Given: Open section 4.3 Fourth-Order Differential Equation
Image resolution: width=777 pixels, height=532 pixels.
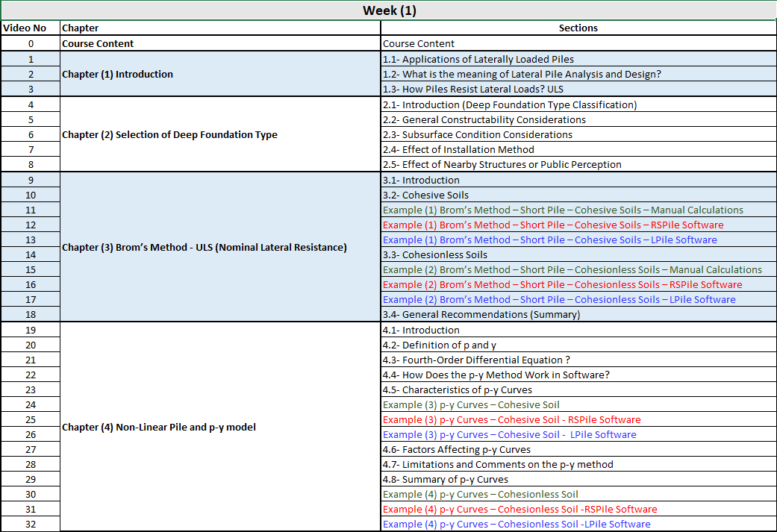Looking at the screenshot, I should pos(476,360).
